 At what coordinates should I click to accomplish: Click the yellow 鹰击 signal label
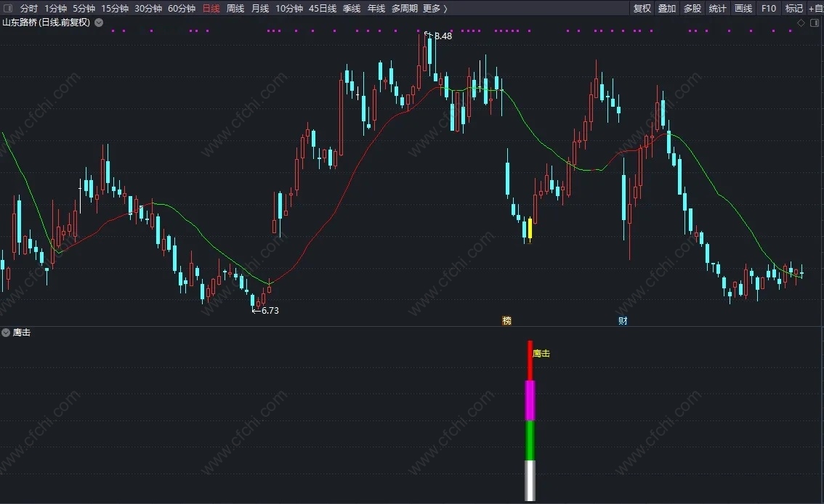pos(541,354)
